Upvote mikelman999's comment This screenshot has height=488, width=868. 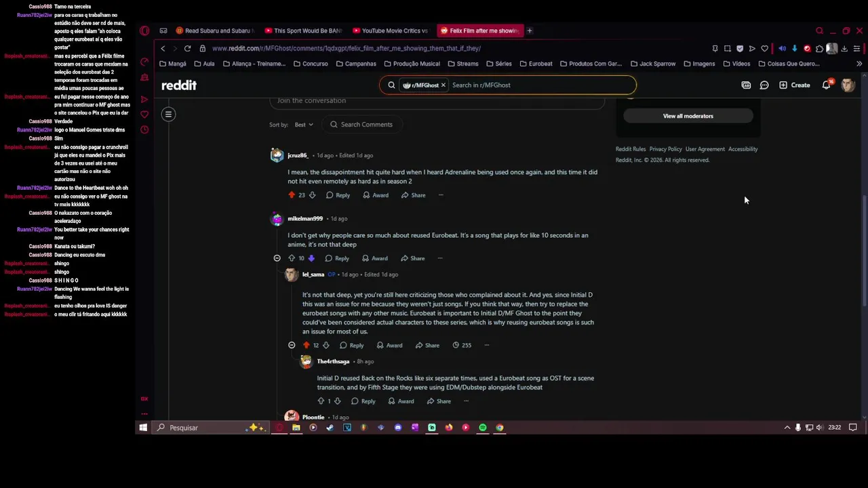click(x=292, y=258)
